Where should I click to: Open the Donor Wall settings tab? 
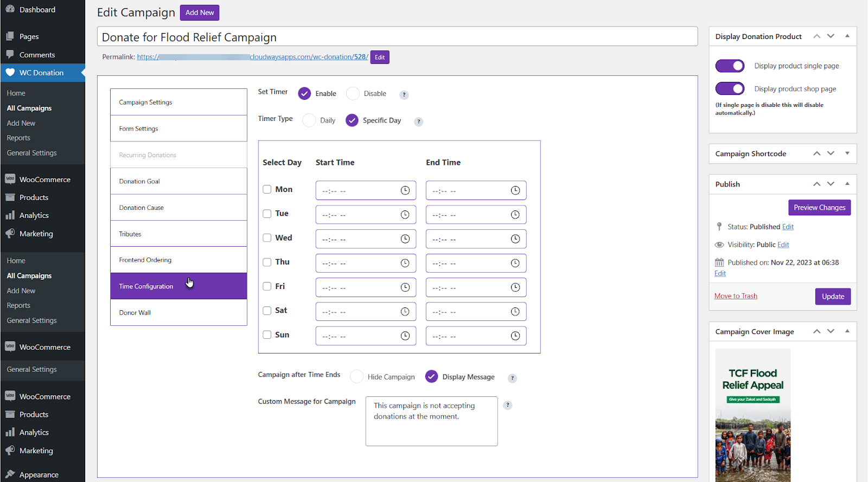point(178,313)
